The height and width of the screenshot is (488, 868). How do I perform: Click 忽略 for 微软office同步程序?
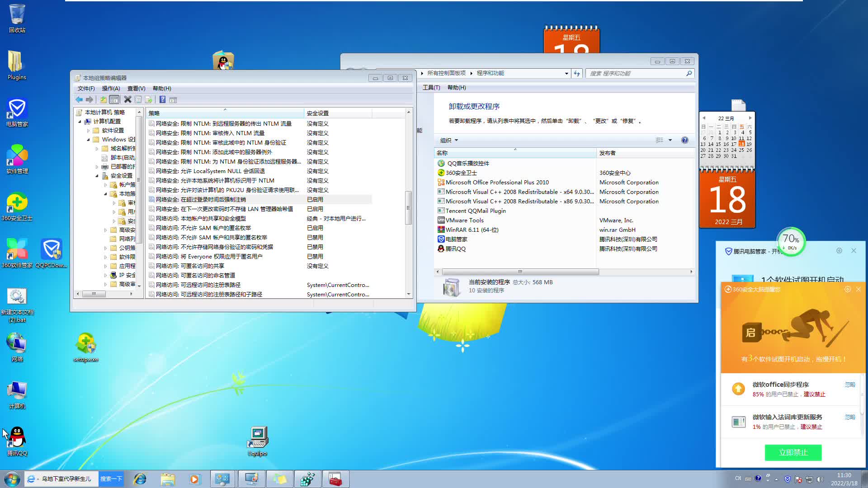pyautogui.click(x=850, y=385)
